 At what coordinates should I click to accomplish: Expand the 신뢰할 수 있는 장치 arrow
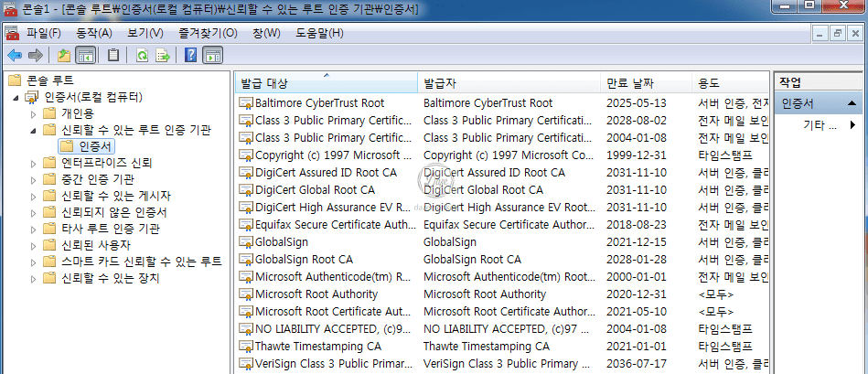click(33, 278)
